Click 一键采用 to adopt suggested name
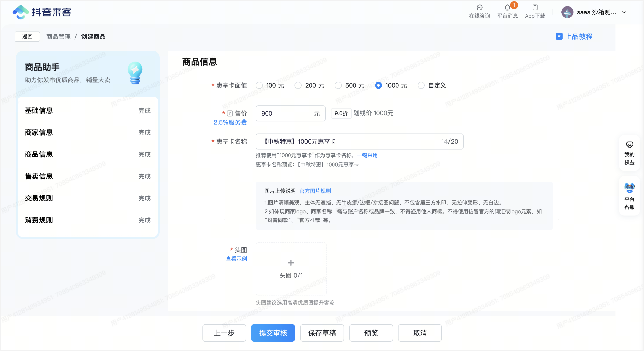Screen dimensions: 644x351 coord(367,155)
